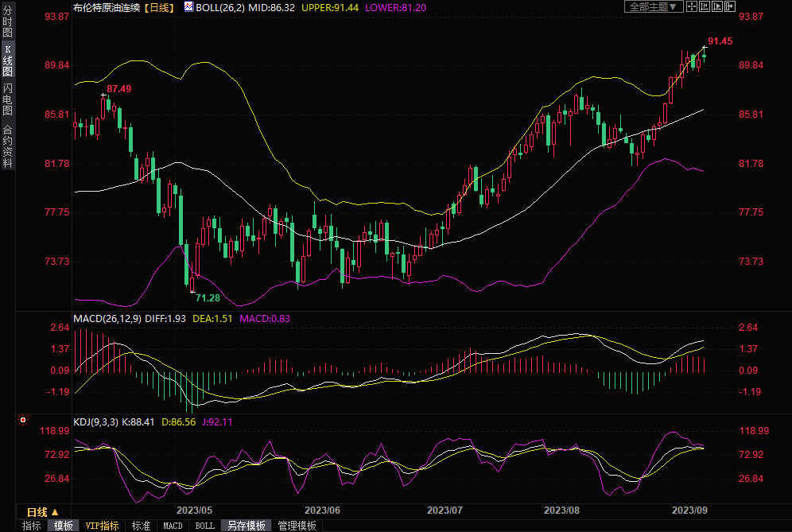Click 另存模板 to save template
This screenshot has width=792, height=532.
pos(246,526)
